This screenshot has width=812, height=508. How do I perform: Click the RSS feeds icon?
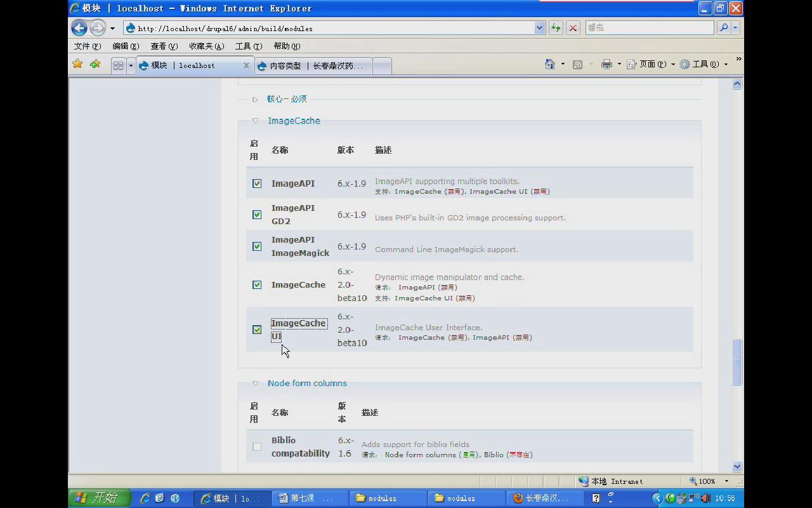(x=577, y=65)
